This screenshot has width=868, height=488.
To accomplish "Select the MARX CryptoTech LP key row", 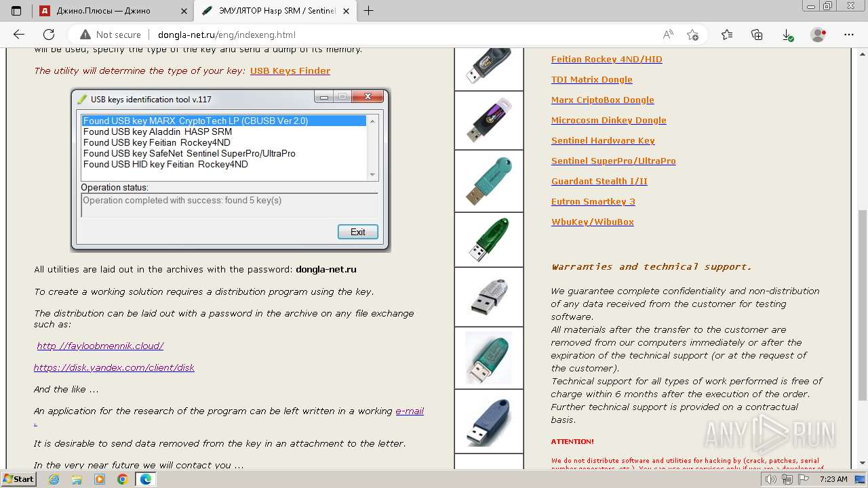I will pos(224,121).
